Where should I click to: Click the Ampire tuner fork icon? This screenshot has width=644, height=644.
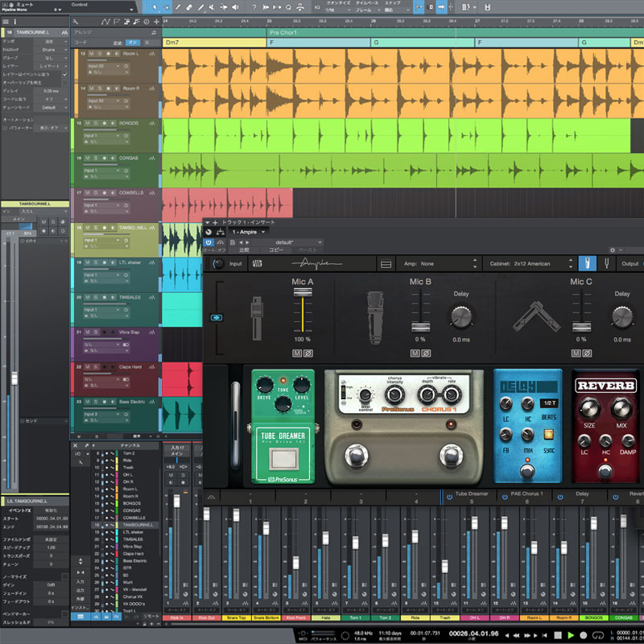point(606,264)
